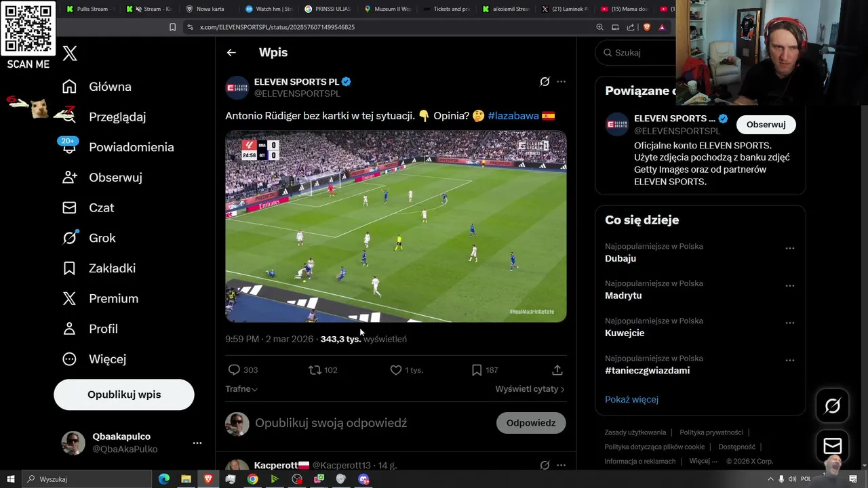Click the Odpowiedz button
The width and height of the screenshot is (868, 488).
tap(531, 423)
